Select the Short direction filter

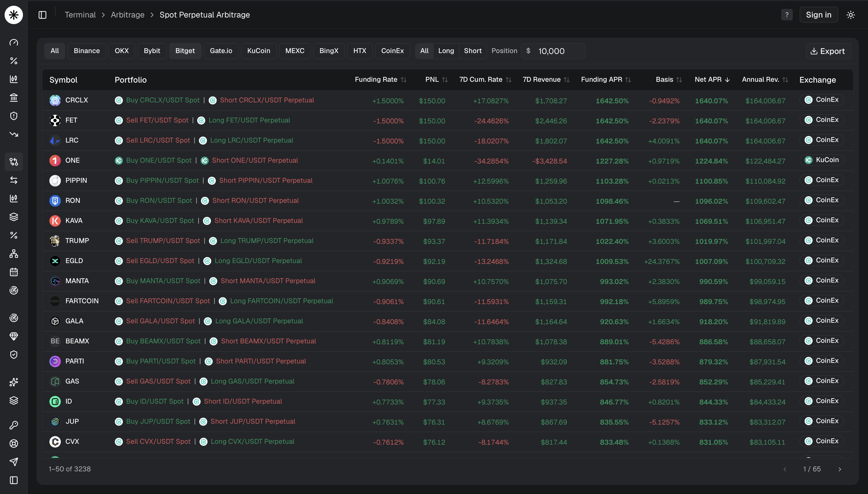click(x=472, y=51)
